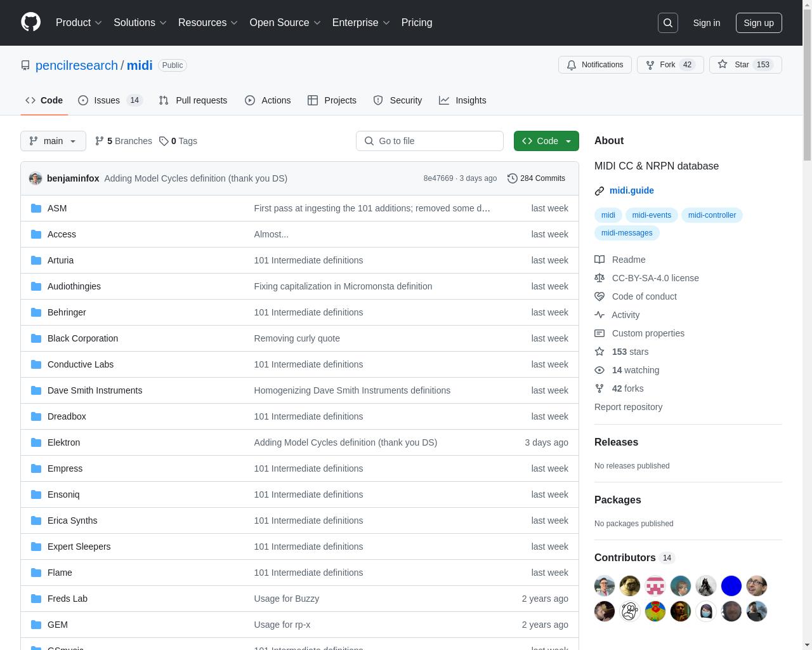Click the Notifications bell icon
This screenshot has width=812, height=650.
572,65
